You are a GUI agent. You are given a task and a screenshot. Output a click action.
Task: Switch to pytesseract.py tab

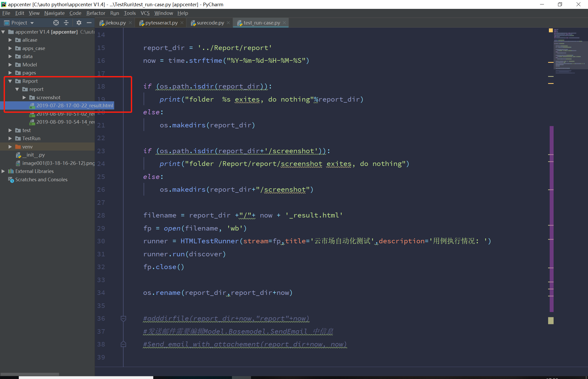pos(161,23)
